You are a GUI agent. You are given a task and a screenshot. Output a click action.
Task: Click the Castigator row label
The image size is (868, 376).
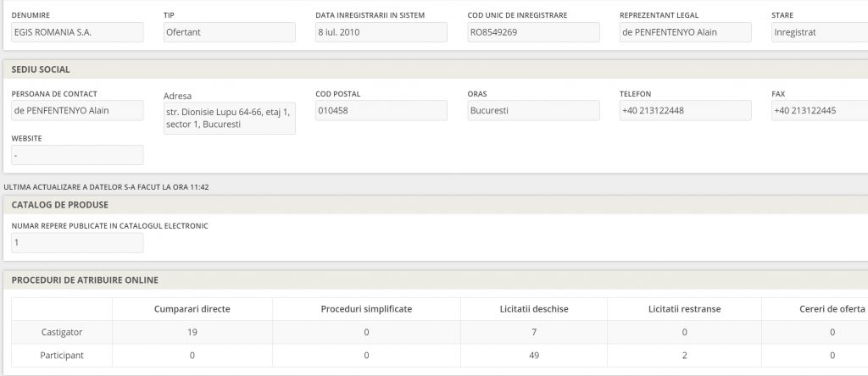pyautogui.click(x=62, y=332)
